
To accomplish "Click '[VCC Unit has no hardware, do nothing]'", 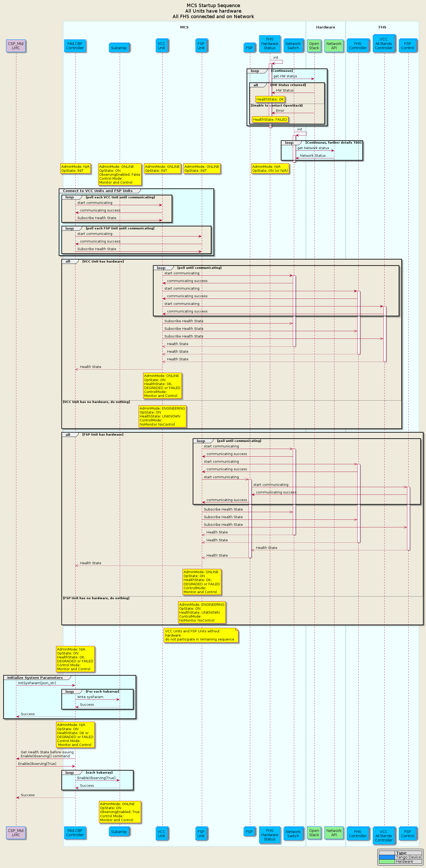I will 96,402.
